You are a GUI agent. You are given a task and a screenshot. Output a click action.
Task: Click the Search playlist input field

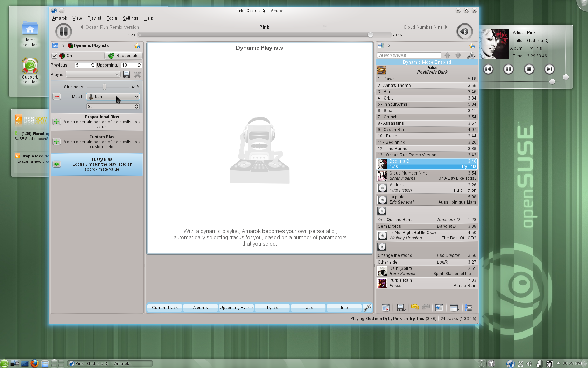[x=409, y=55]
